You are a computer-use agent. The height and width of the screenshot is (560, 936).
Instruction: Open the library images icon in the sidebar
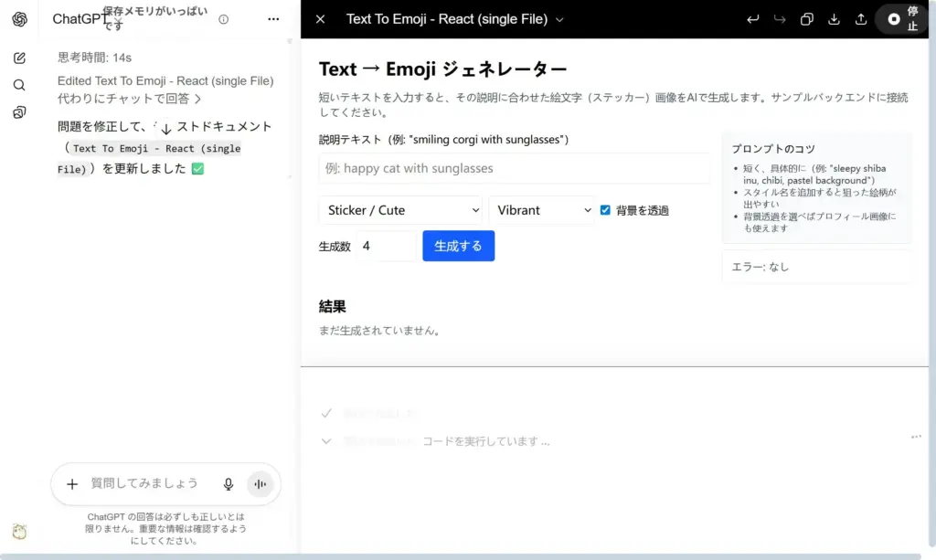pyautogui.click(x=19, y=112)
